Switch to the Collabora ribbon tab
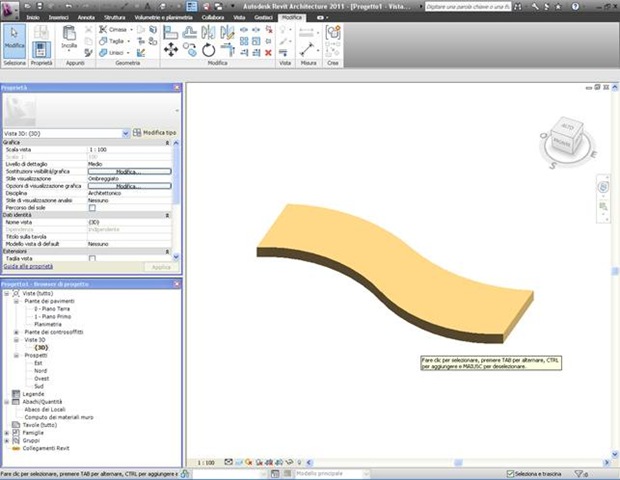620x480 pixels. (212, 18)
